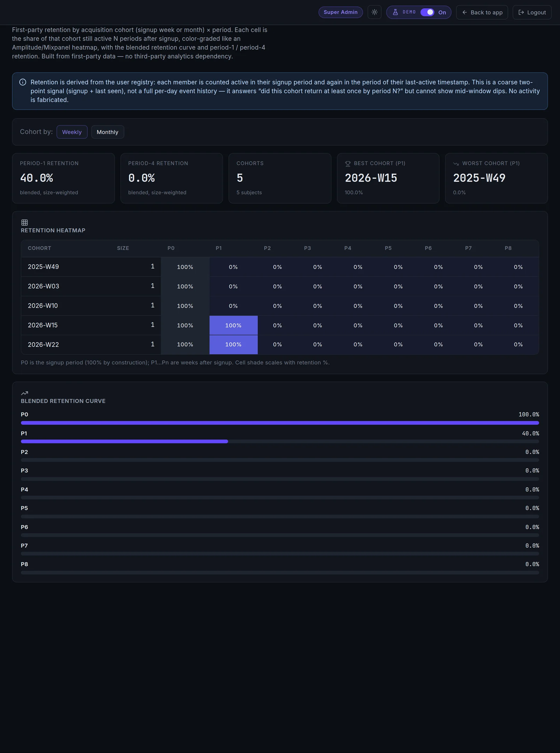Click the Period-4 Retention 0.0% value
This screenshot has width=560, height=753.
pos(141,178)
